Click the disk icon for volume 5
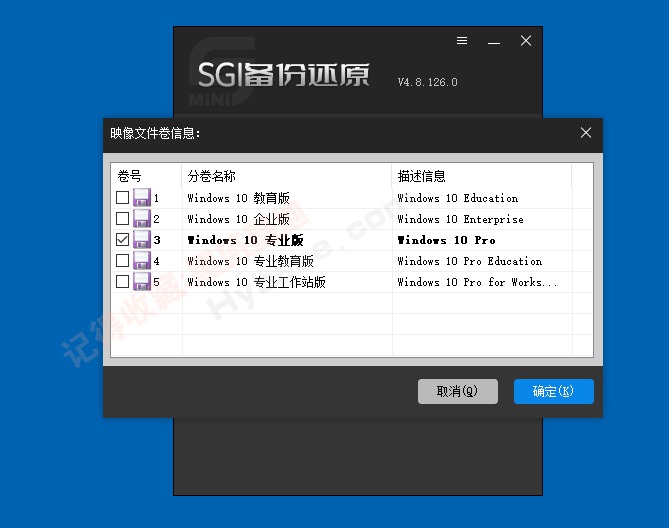 pyautogui.click(x=142, y=281)
